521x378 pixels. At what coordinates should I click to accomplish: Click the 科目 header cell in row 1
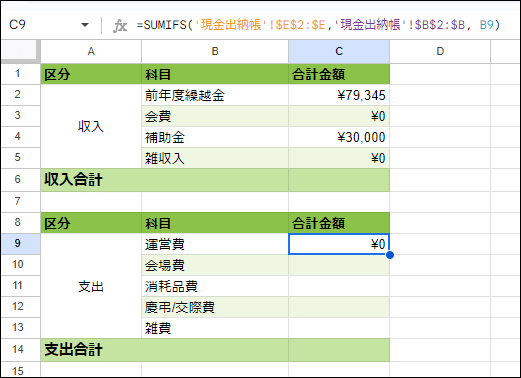(x=215, y=74)
